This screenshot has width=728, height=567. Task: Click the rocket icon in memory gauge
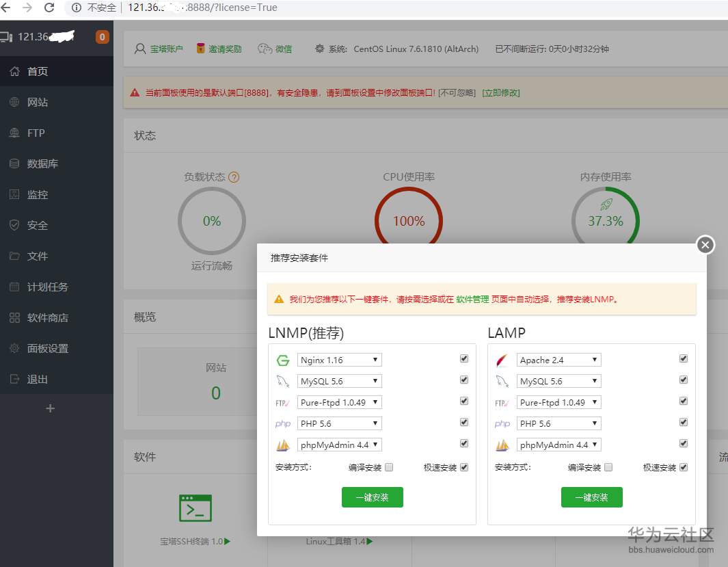point(606,205)
